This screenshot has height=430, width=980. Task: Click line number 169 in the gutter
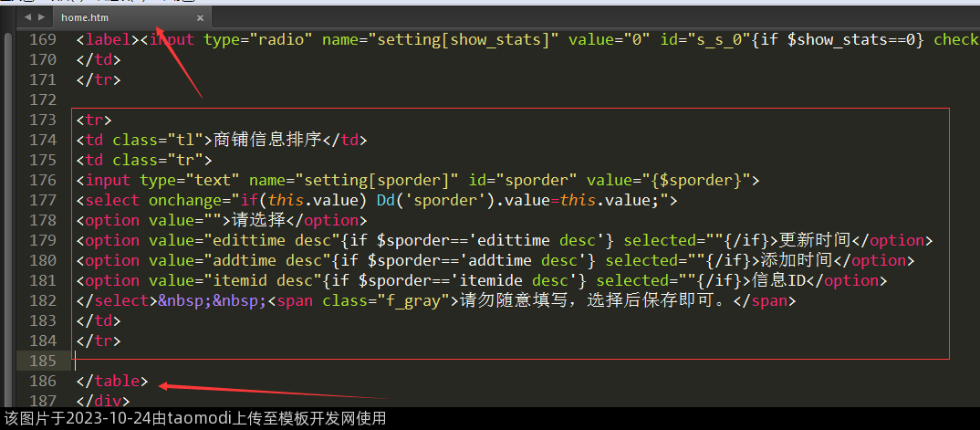(x=42, y=40)
